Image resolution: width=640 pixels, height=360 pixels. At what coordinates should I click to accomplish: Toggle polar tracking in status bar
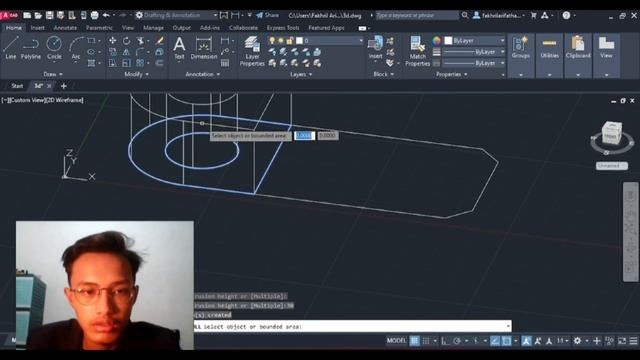[x=457, y=340]
